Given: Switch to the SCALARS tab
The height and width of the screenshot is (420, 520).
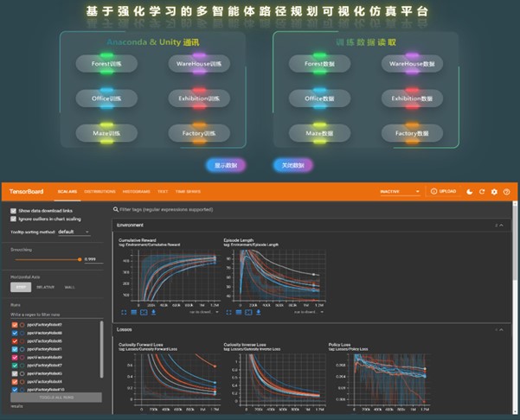Looking at the screenshot, I should [67, 192].
